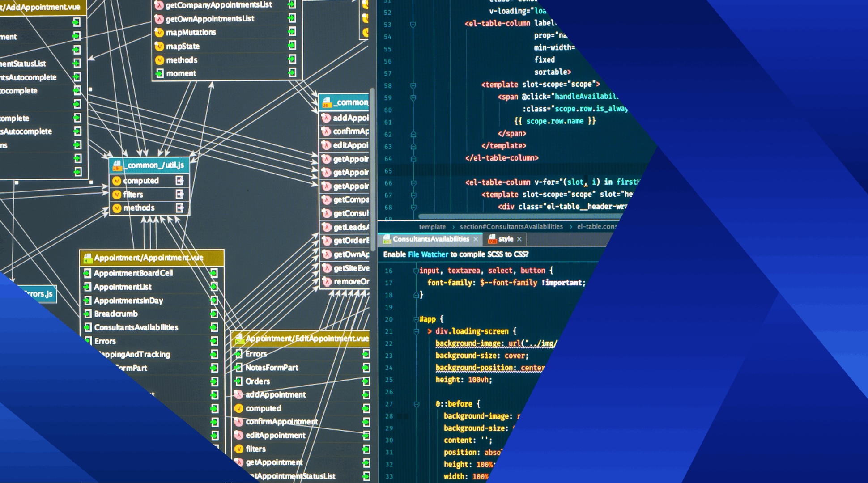This screenshot has height=483, width=868.
Task: Click the filters icon in util.js box
Action: pos(117,195)
